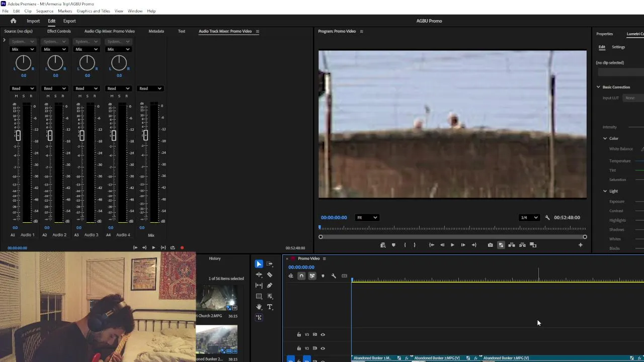This screenshot has height=362, width=644.
Task: Open playback resolution 1/4 dropdown
Action: (529, 218)
